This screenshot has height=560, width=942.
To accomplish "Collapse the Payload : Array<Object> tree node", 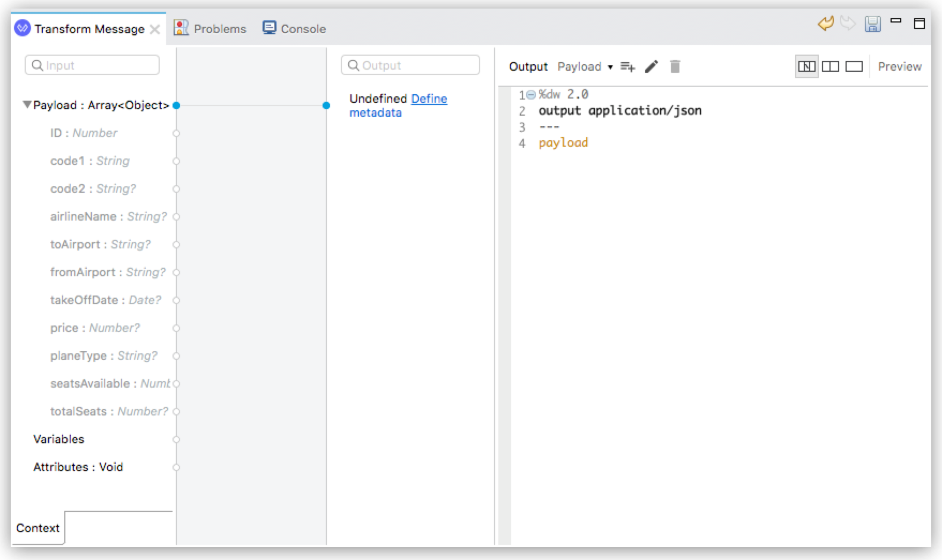I will (x=25, y=105).
